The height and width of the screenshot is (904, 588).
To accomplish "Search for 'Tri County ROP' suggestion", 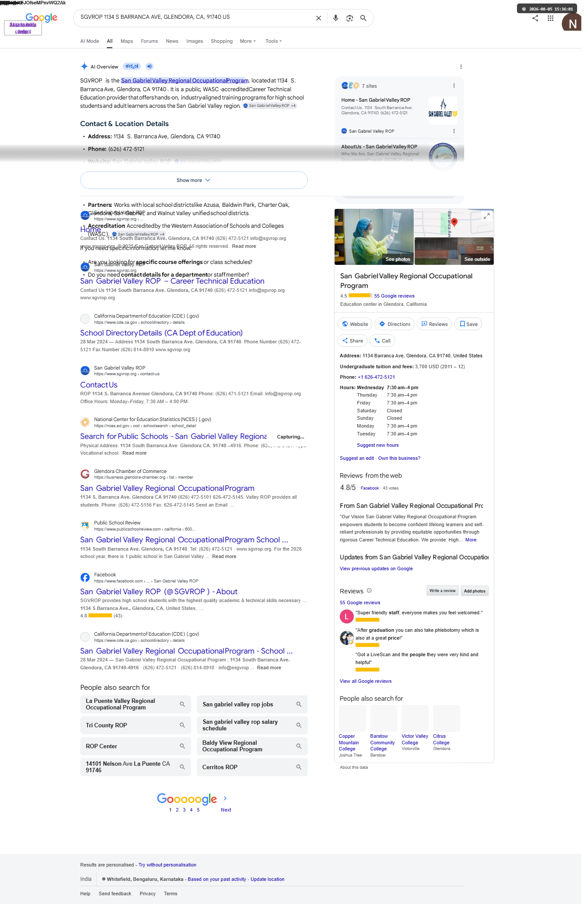I will (136, 725).
